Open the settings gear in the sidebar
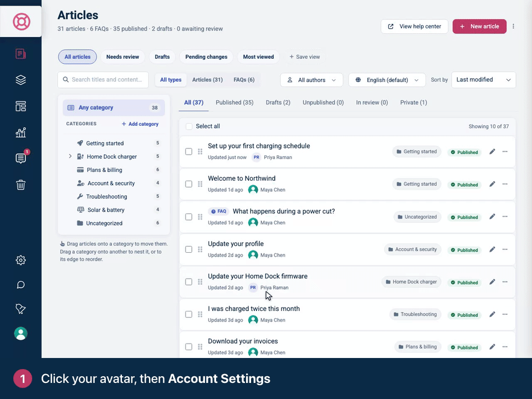The image size is (532, 399). [21, 260]
